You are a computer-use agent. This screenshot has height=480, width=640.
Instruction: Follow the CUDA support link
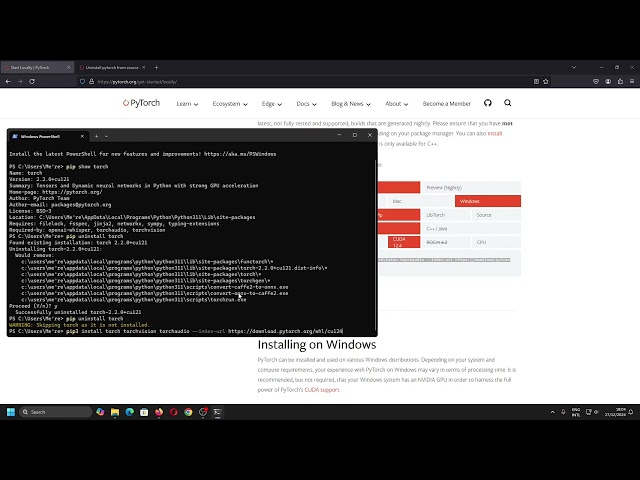[x=322, y=390]
